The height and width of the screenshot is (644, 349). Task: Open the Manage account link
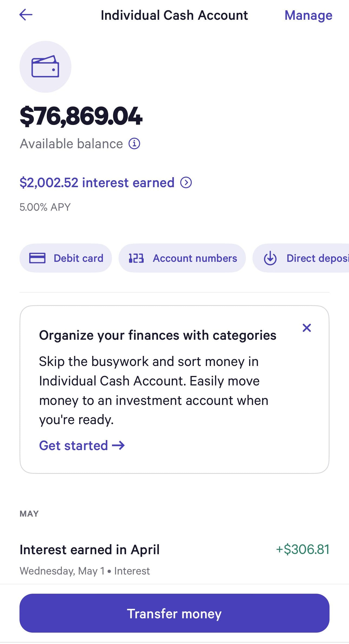(x=308, y=15)
